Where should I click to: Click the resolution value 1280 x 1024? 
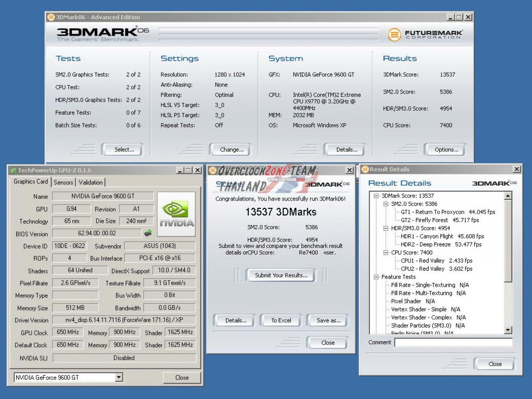pos(229,74)
